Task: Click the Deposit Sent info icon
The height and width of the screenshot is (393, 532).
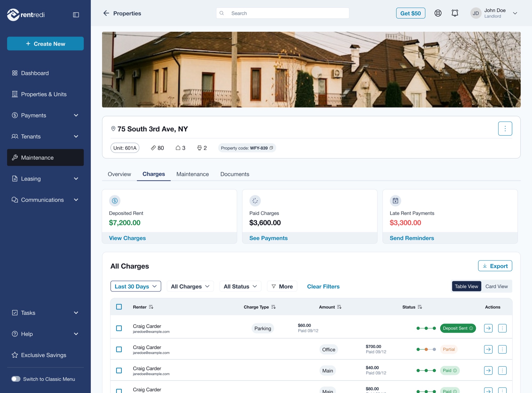Action: [x=471, y=328]
